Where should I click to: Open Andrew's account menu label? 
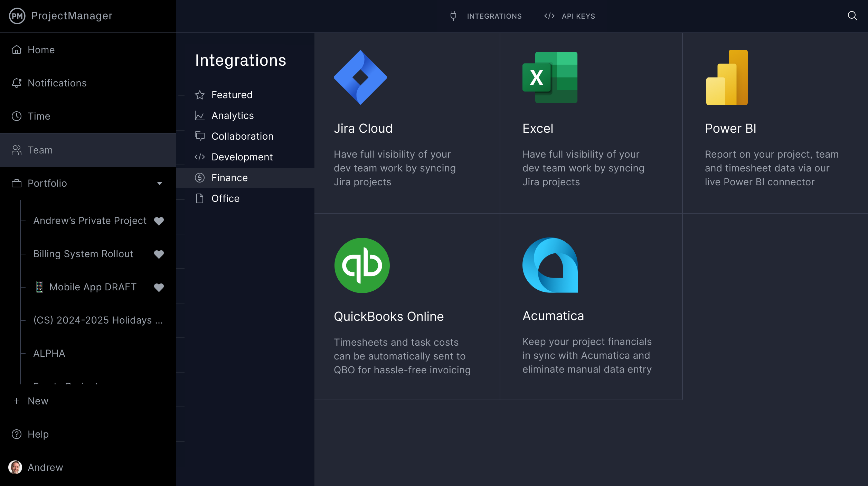click(45, 467)
